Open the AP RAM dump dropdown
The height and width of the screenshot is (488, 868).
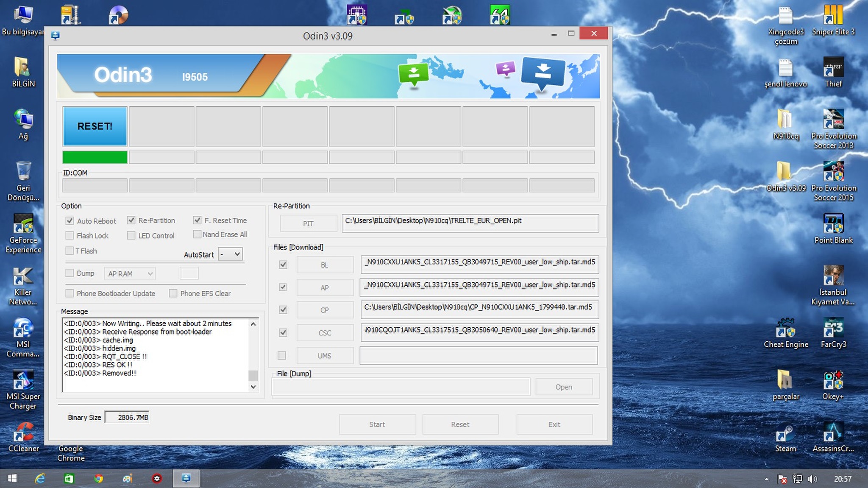point(130,274)
